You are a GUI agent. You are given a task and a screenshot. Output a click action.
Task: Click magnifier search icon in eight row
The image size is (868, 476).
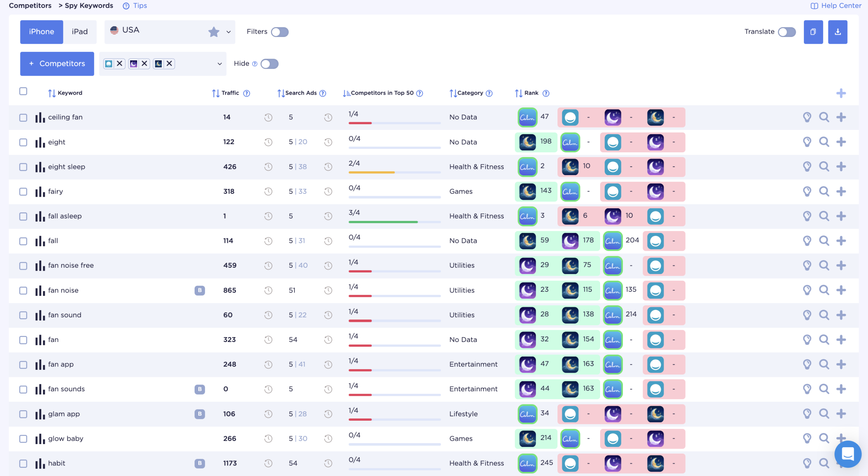[824, 142]
